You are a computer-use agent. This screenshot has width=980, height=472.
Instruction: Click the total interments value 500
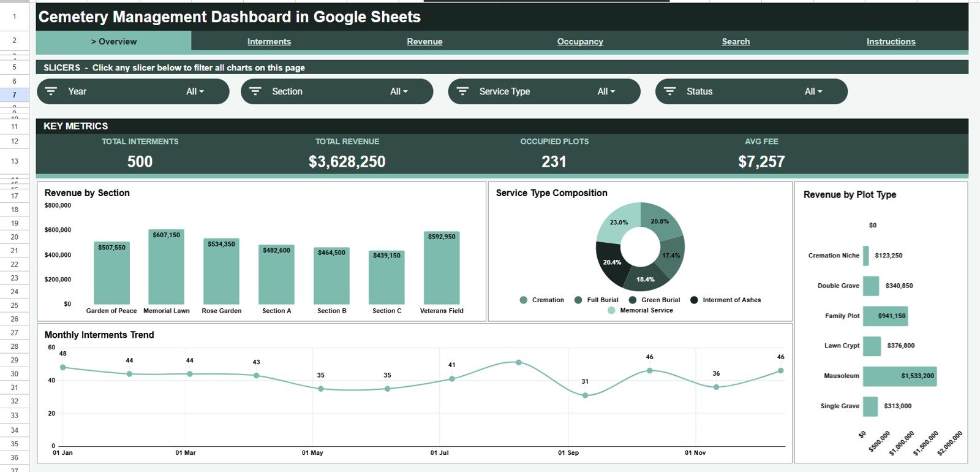tap(140, 162)
